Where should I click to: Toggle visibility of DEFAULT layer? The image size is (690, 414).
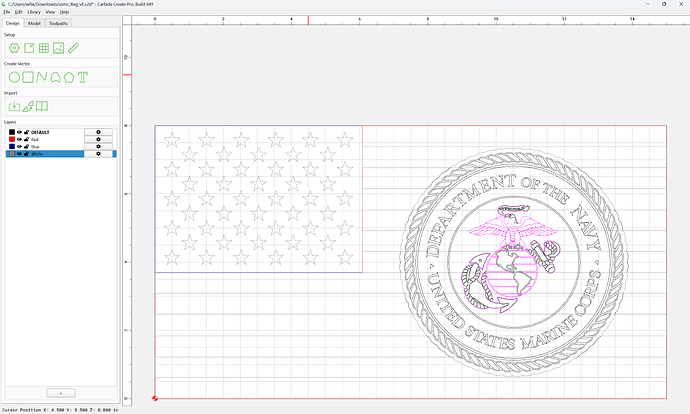coord(19,132)
